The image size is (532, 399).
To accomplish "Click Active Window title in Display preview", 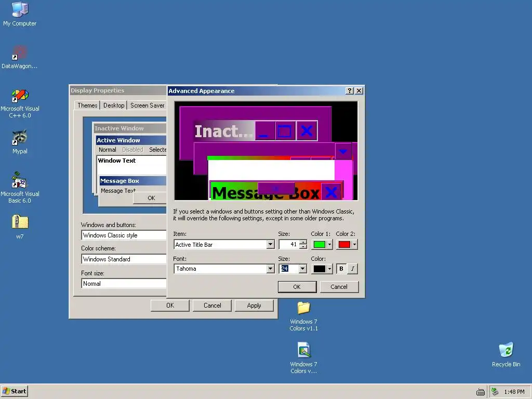I will 118,140.
